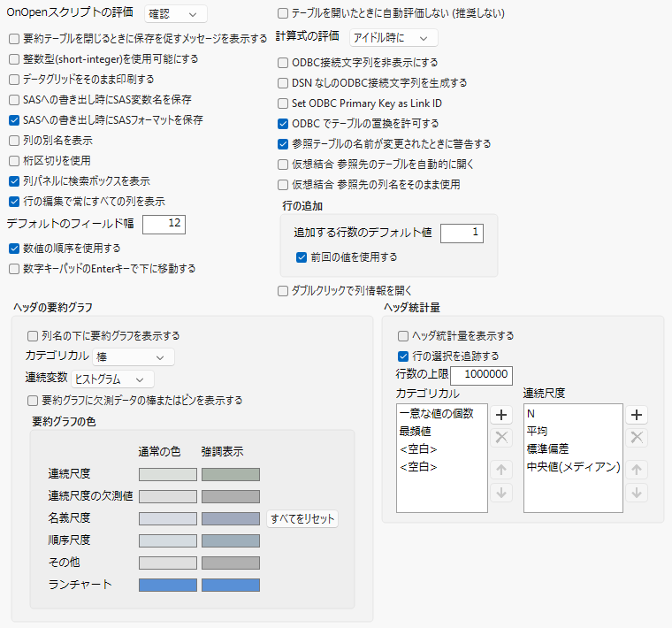Viewport: 672px width, 628px height.
Task: Click up arrow icon beside カテゴリカル list
Action: (501, 470)
